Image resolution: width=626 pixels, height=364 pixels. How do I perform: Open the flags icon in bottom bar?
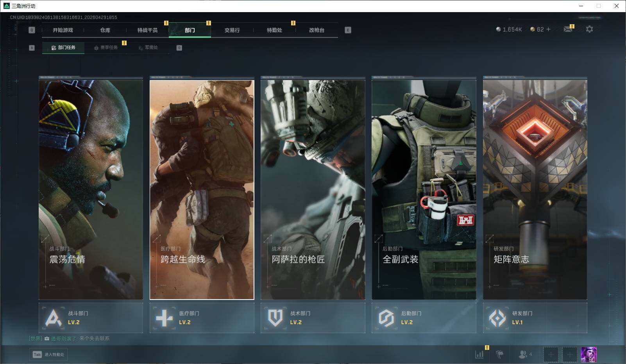pos(499,355)
